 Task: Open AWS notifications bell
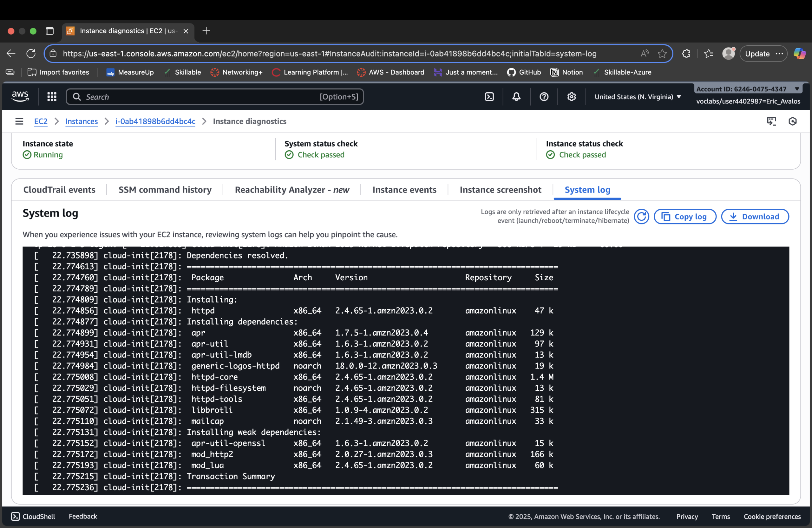point(516,96)
